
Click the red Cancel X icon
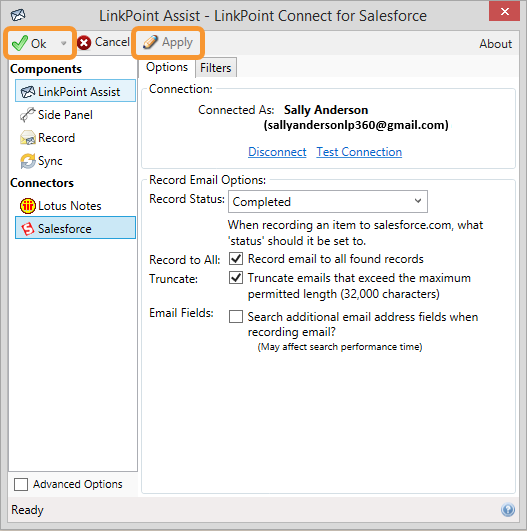coord(84,43)
